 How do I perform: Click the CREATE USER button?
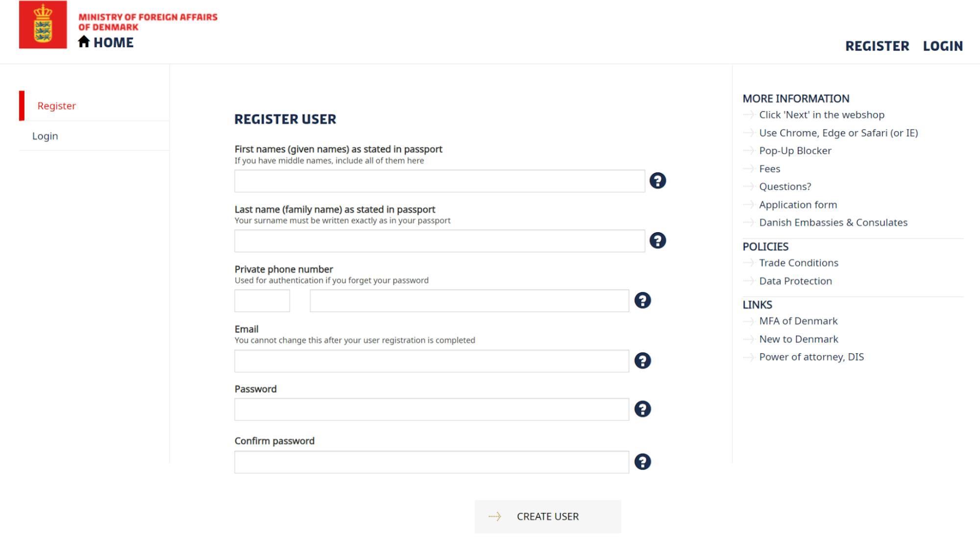tap(547, 516)
